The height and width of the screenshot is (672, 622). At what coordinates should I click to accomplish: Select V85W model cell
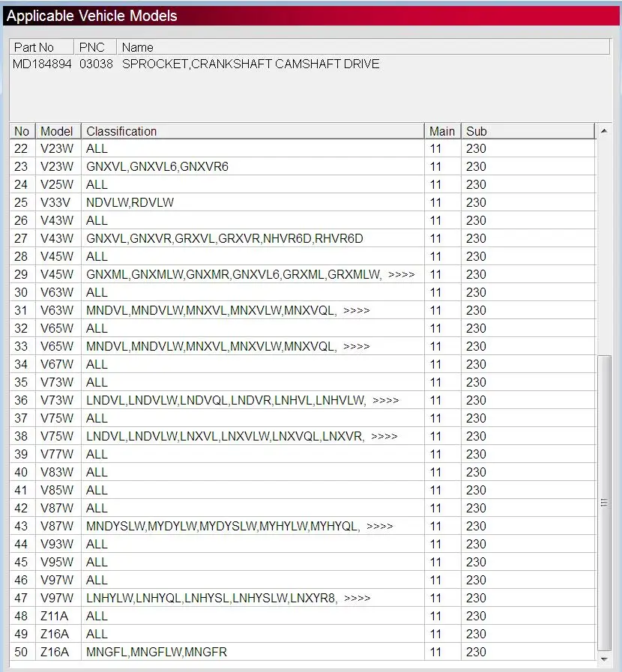(57, 490)
